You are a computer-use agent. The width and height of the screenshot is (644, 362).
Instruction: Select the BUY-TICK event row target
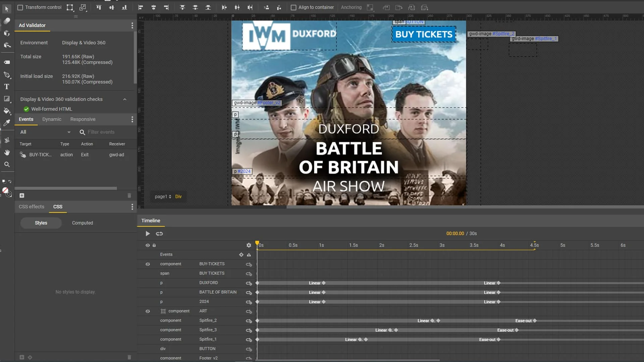40,155
